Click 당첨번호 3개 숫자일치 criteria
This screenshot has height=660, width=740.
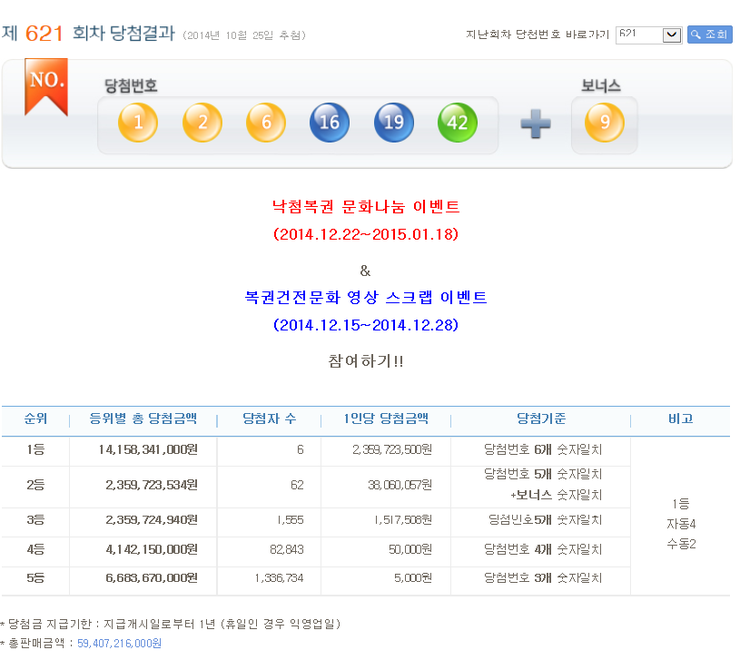tap(543, 578)
